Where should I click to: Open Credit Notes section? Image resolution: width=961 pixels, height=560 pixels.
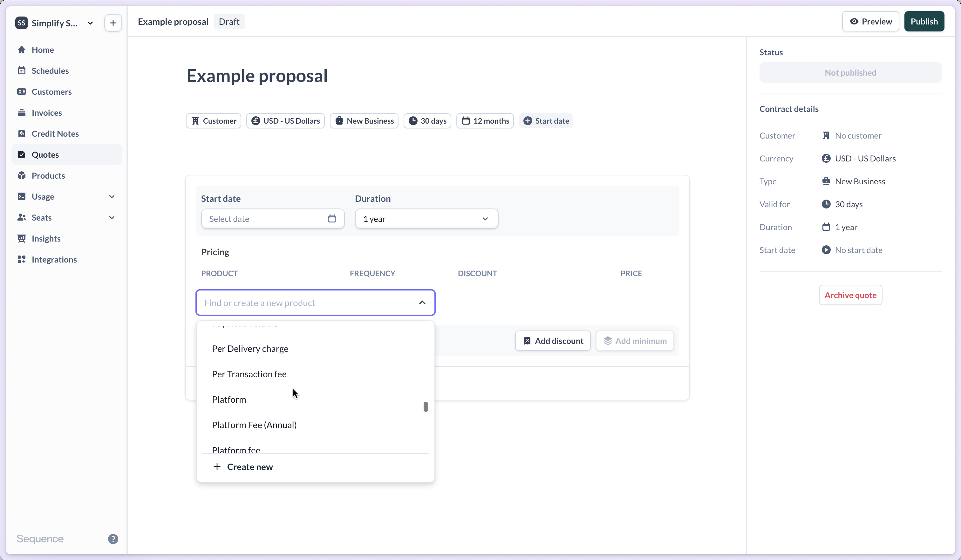67,133
